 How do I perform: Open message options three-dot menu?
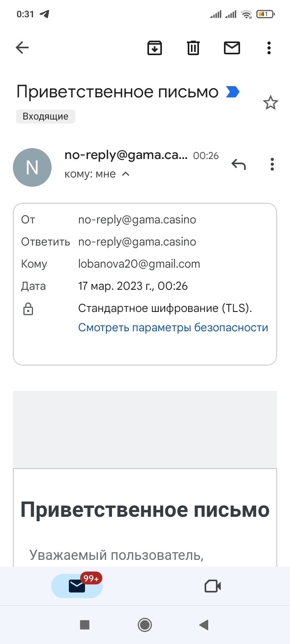click(x=272, y=164)
